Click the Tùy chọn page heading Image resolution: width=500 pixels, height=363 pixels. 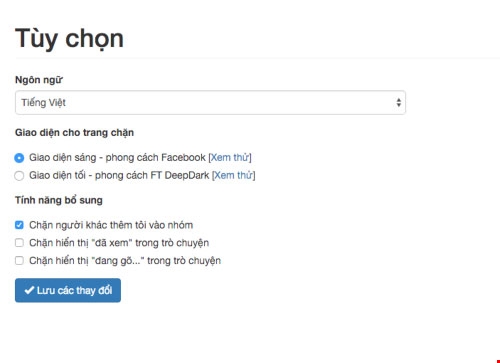pos(69,39)
